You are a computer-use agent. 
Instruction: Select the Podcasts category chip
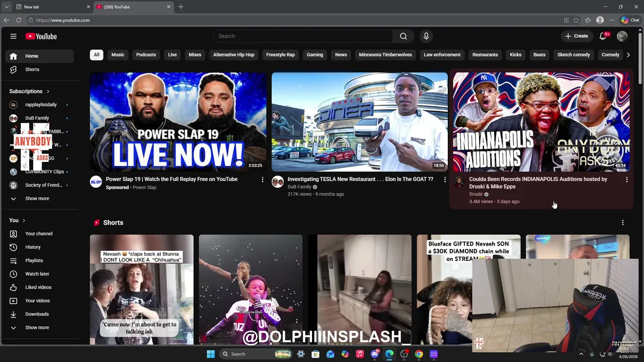click(146, 55)
